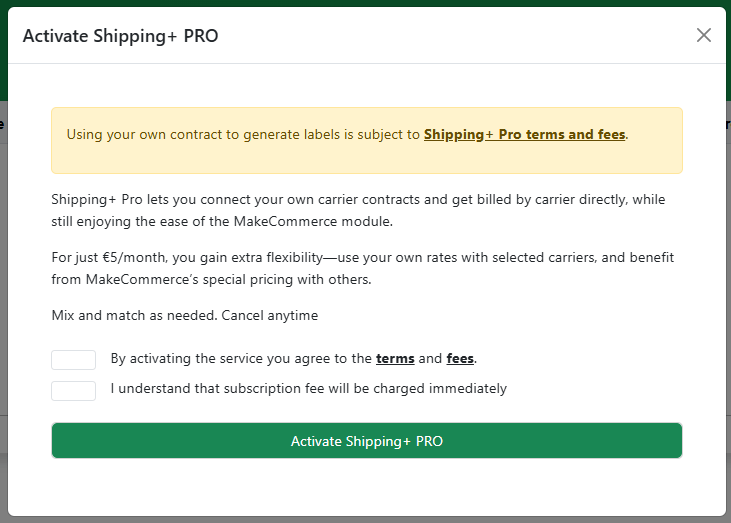Click the dimmed backdrop below the dialog
The height and width of the screenshot is (523, 731).
click(365, 519)
